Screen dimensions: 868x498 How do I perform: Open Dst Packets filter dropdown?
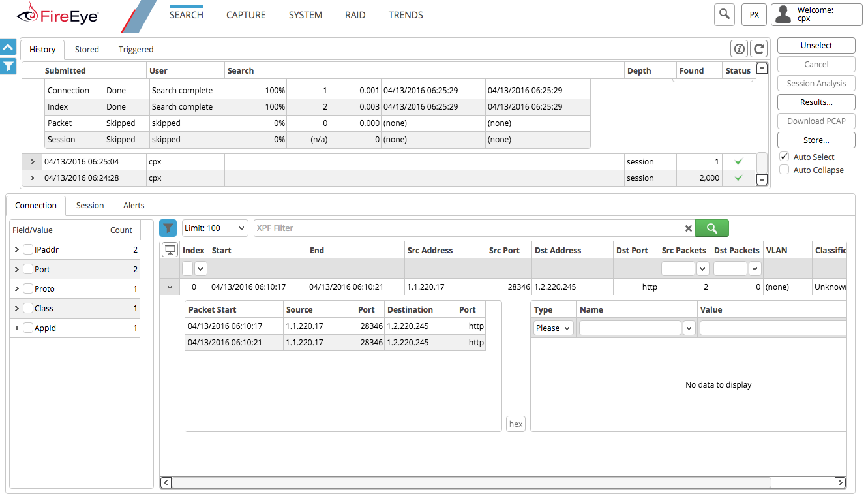[755, 268]
